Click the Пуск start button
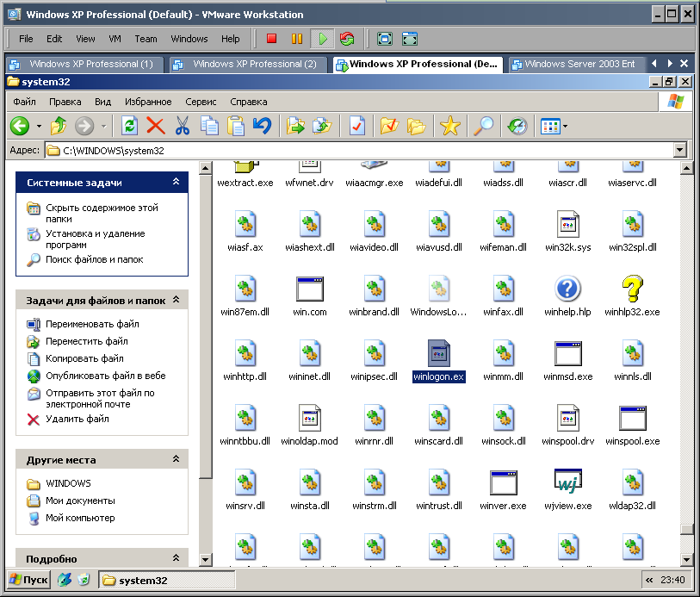This screenshot has height=597, width=700. (28, 580)
